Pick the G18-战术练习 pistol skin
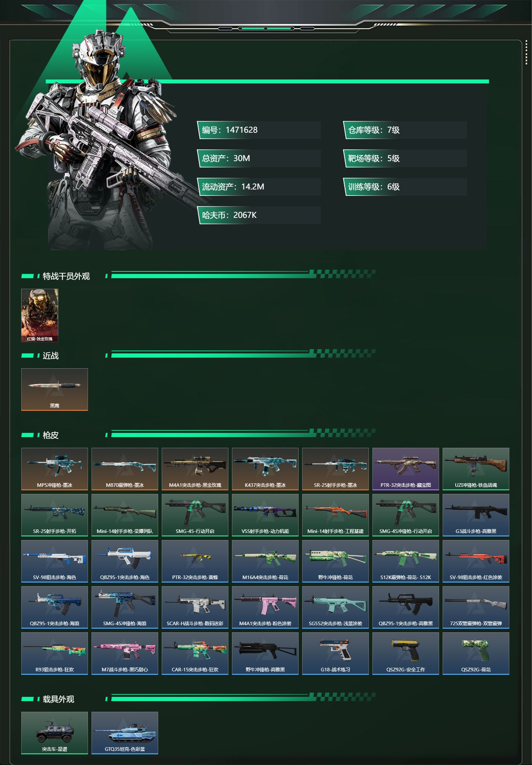This screenshot has height=765, width=532. (336, 654)
